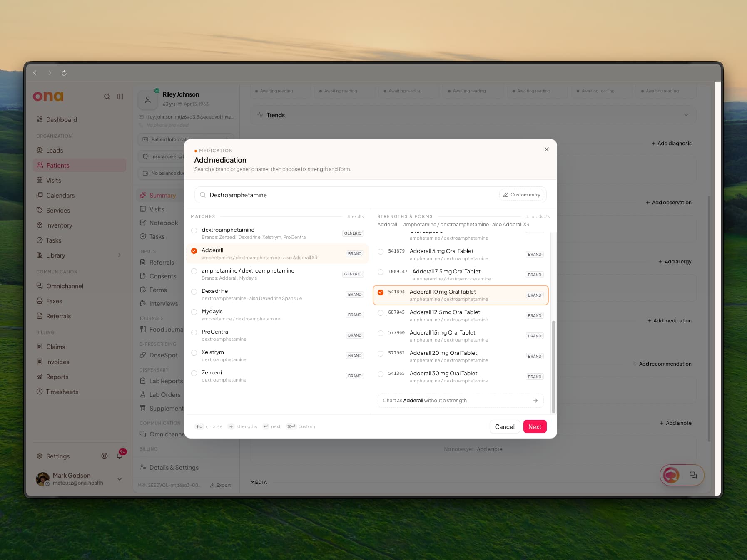
Task: Select the dextroamphetamine generic radio
Action: 194,230
